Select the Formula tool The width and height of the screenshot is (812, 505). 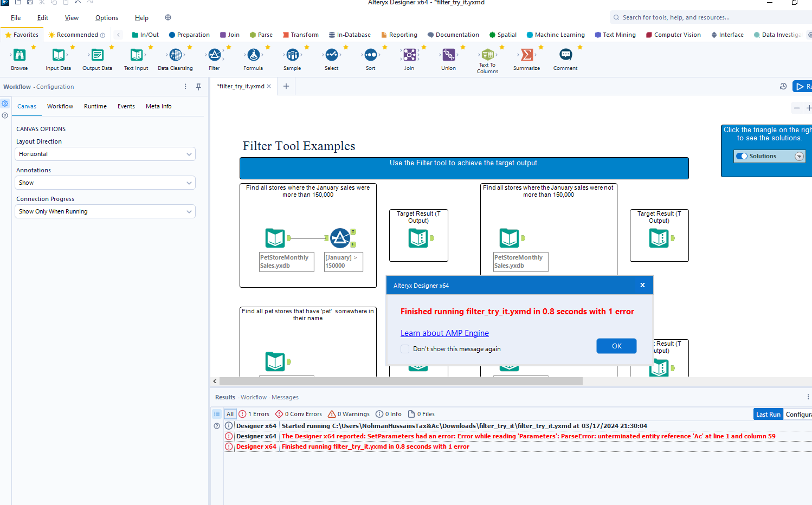click(253, 55)
